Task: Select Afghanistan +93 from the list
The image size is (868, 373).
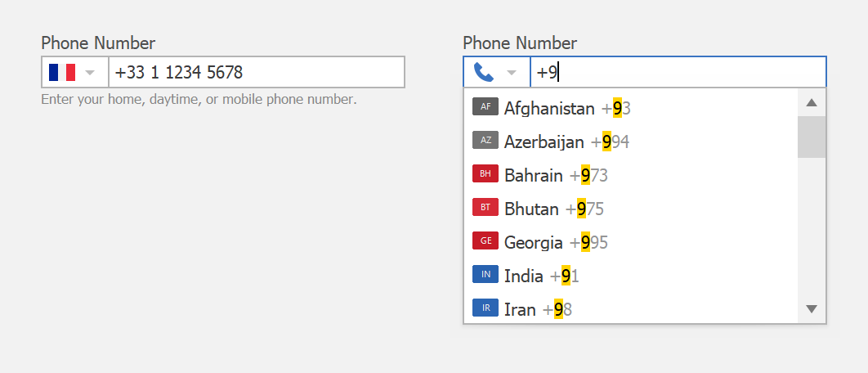Action: click(x=630, y=108)
